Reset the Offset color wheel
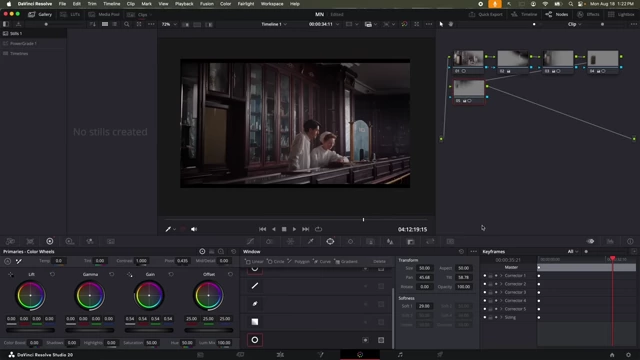Screen dimensions: 640x360 pyautogui.click(x=230, y=274)
